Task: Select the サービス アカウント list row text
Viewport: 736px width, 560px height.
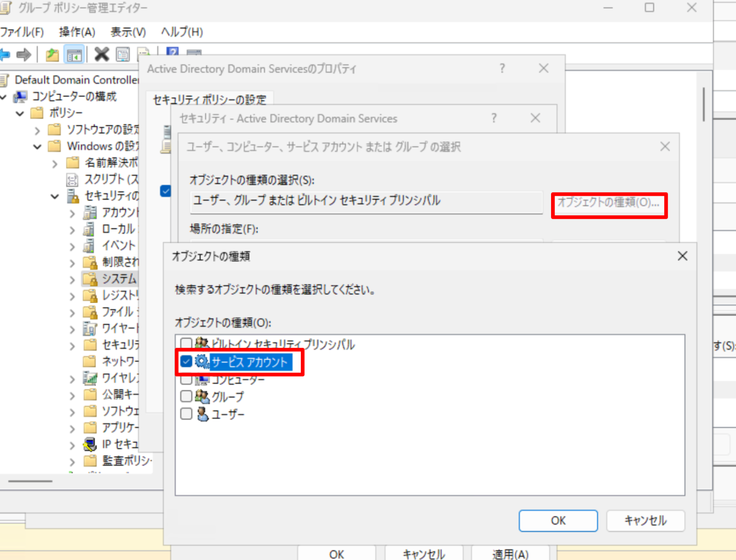Action: [x=250, y=362]
